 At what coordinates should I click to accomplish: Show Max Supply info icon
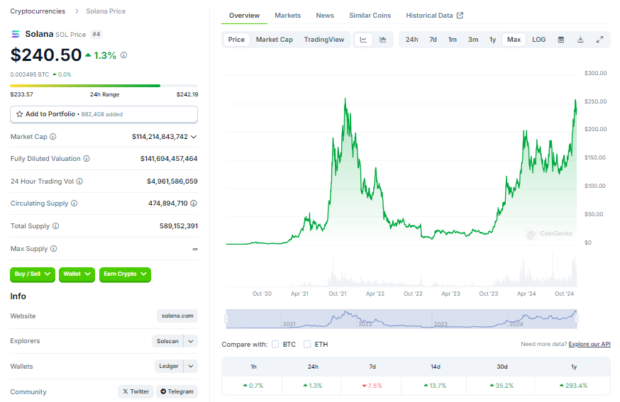(54, 249)
